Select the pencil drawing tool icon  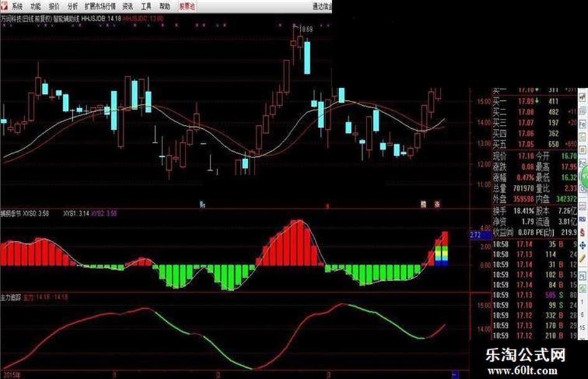pos(582,258)
